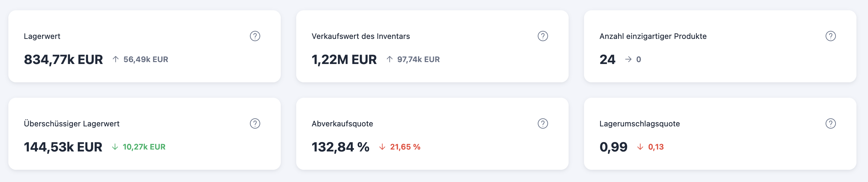Show the Lagerumschlagsquote help tooltip icon
This screenshot has height=182, width=868.
pos(830,124)
